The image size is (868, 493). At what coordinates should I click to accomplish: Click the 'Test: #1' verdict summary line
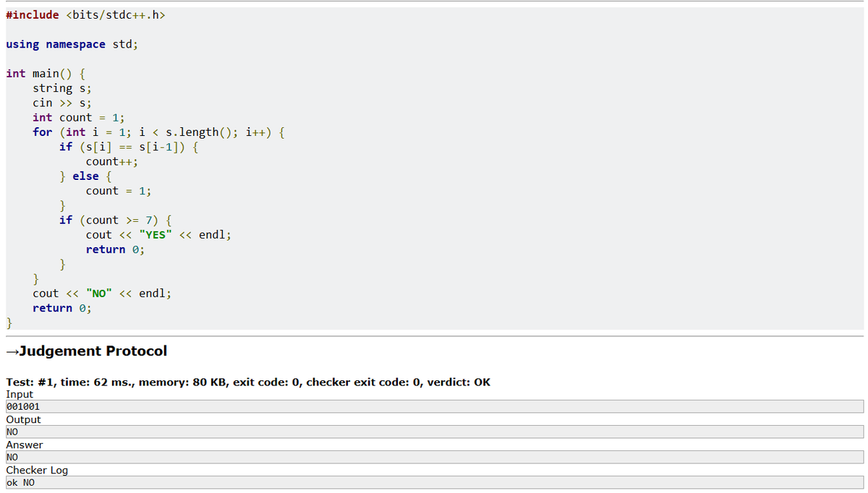[x=248, y=382]
